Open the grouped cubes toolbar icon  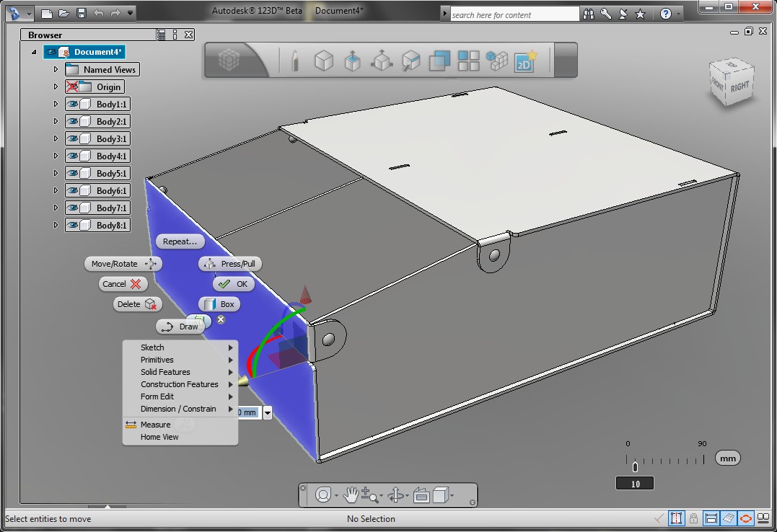(497, 61)
